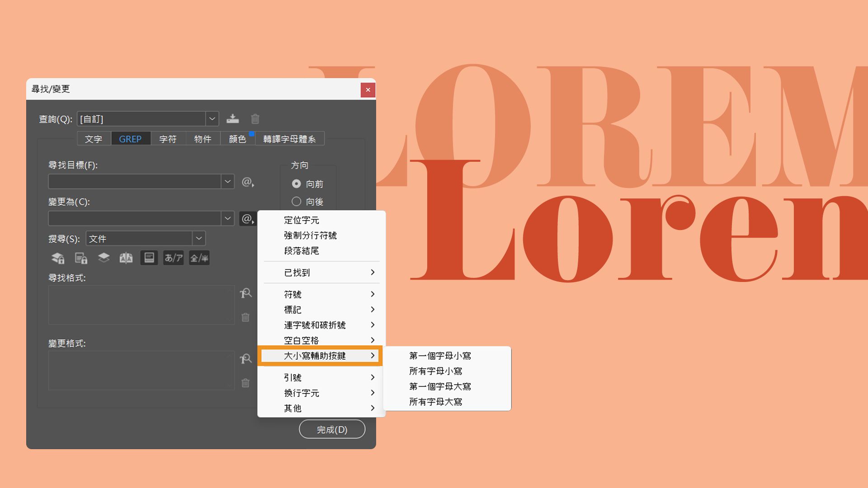The height and width of the screenshot is (488, 868).
Task: Click the delete query trash icon
Action: [x=255, y=119]
